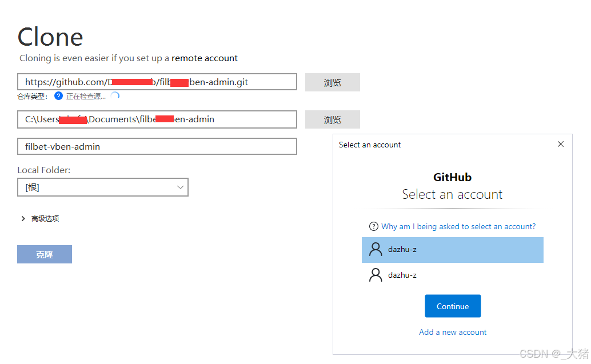The width and height of the screenshot is (591, 364).
Task: Click the Continue button
Action: click(453, 306)
